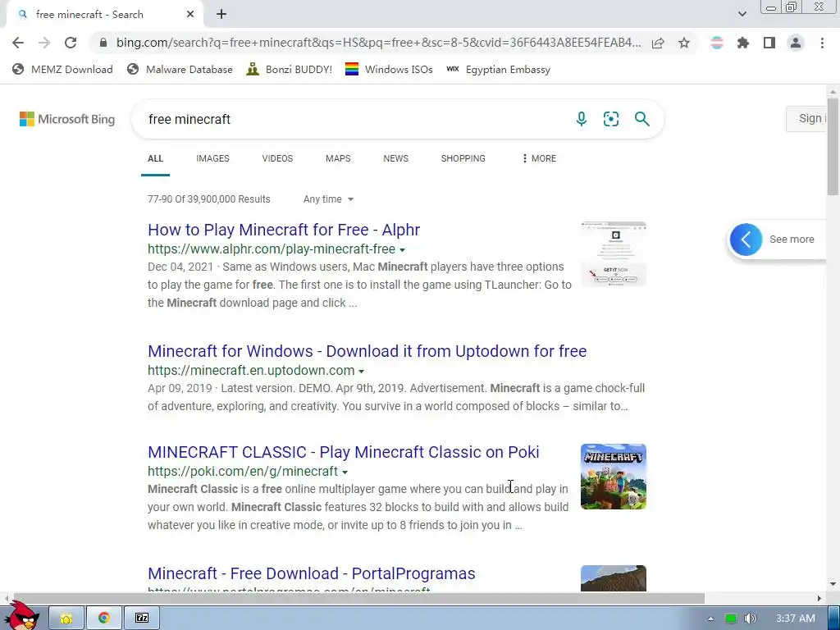Switch to IMAGES tab
Viewport: 840px width, 630px height.
[212, 158]
